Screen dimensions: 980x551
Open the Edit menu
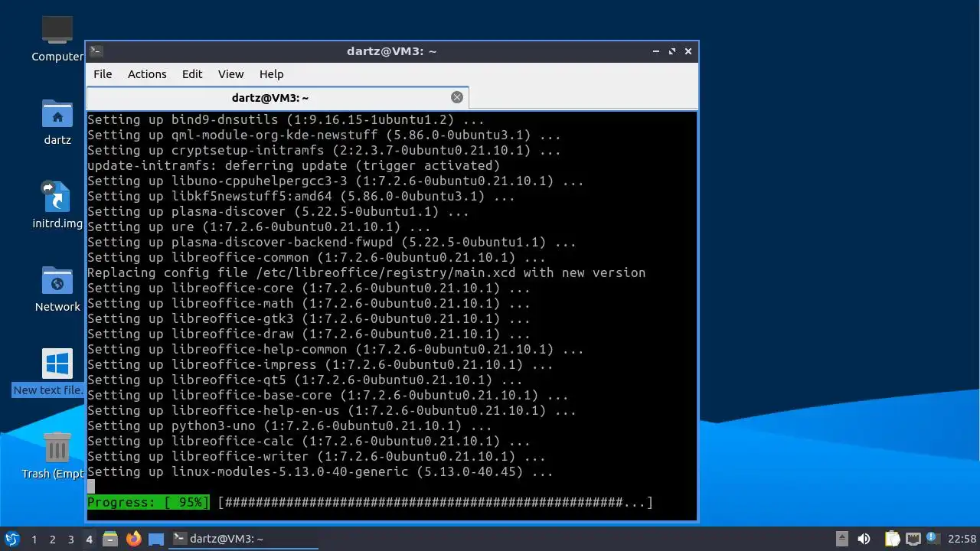point(192,74)
